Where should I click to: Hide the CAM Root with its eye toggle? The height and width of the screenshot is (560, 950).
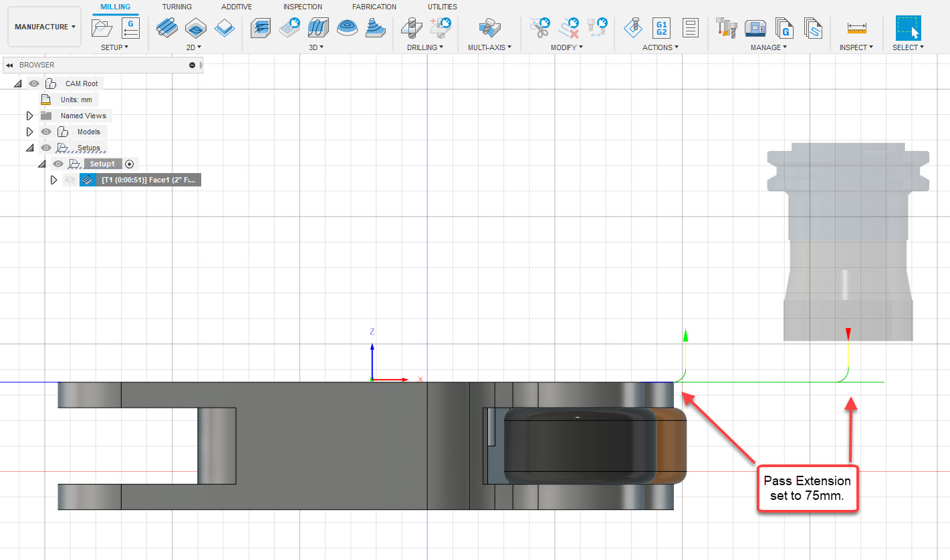tap(33, 83)
